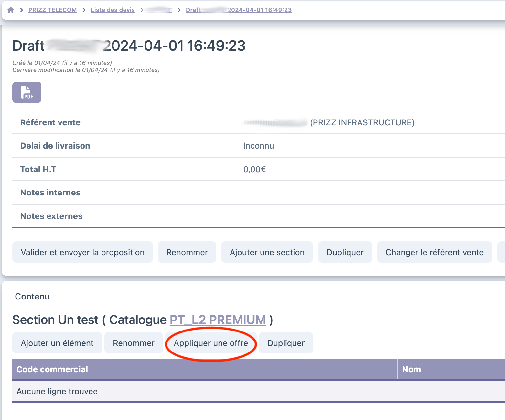
Task: Select the Aucune ligne trouvée table row
Action: (57, 391)
